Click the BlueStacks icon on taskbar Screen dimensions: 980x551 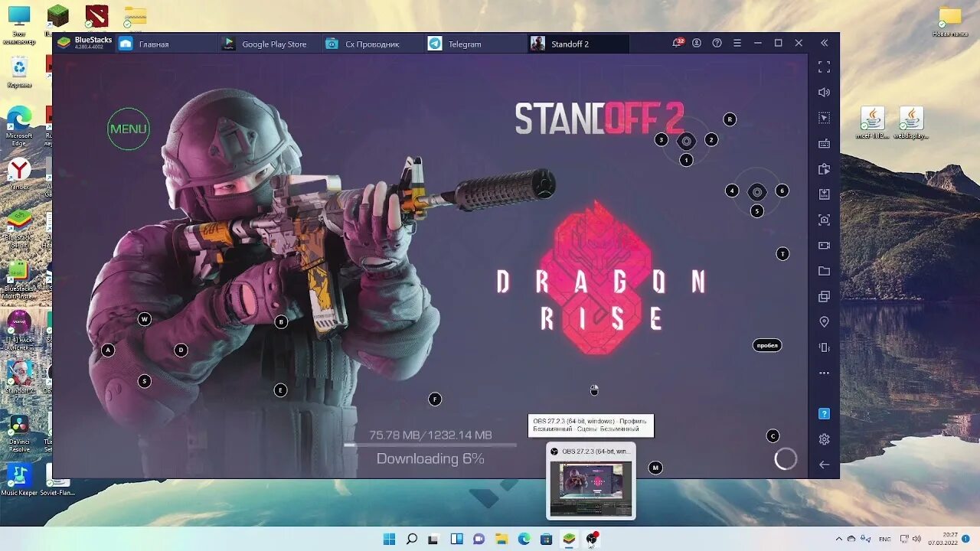(569, 539)
